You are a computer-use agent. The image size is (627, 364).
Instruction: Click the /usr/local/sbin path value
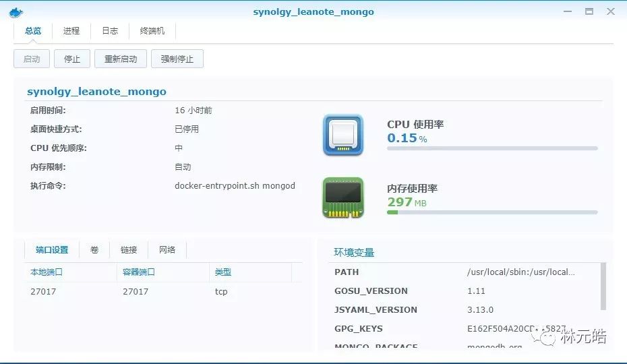521,272
